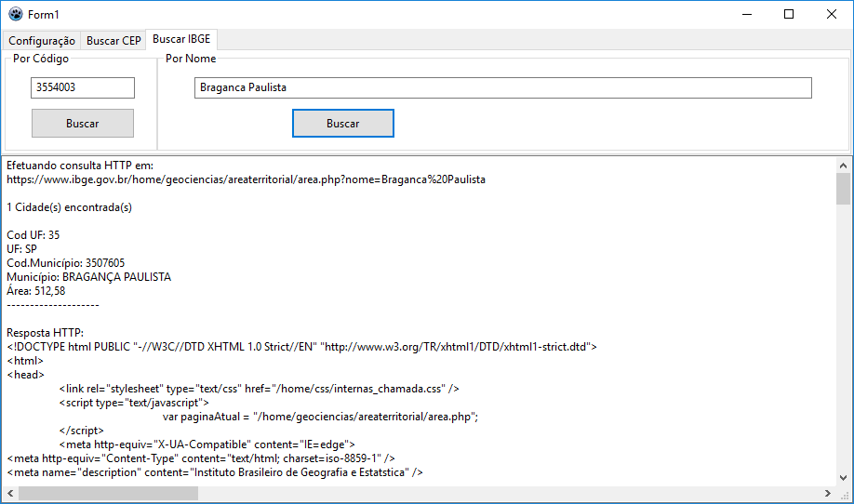Screen dimensions: 854x504
Task: Click the '1 Cidade(s) encontrada(s)' line
Action: (69, 207)
